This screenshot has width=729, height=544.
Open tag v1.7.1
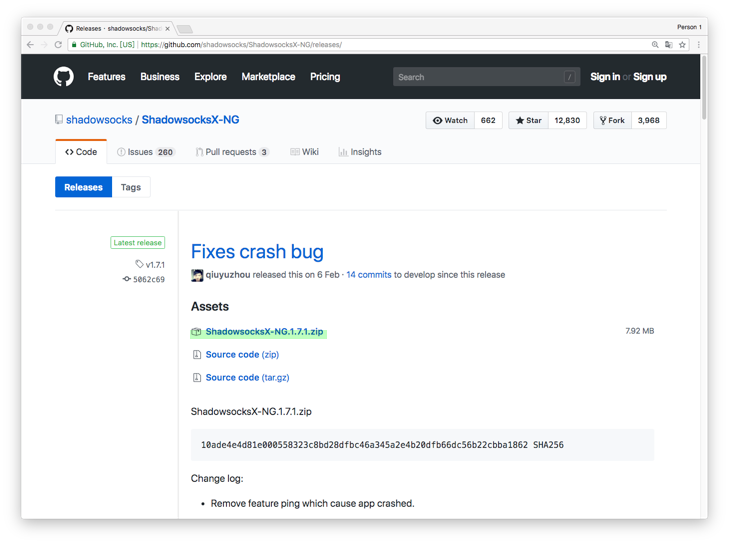155,265
